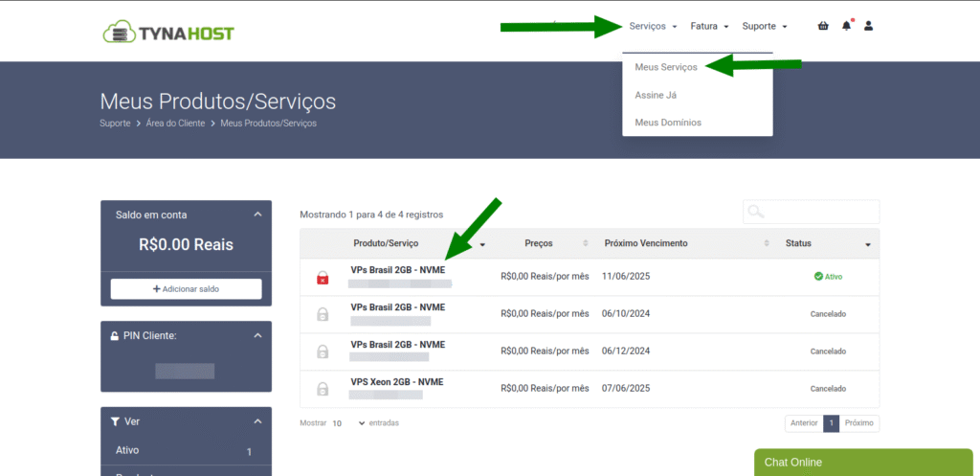This screenshot has height=476, width=980.
Task: Select Meus Serviços from the menu
Action: coord(666,67)
